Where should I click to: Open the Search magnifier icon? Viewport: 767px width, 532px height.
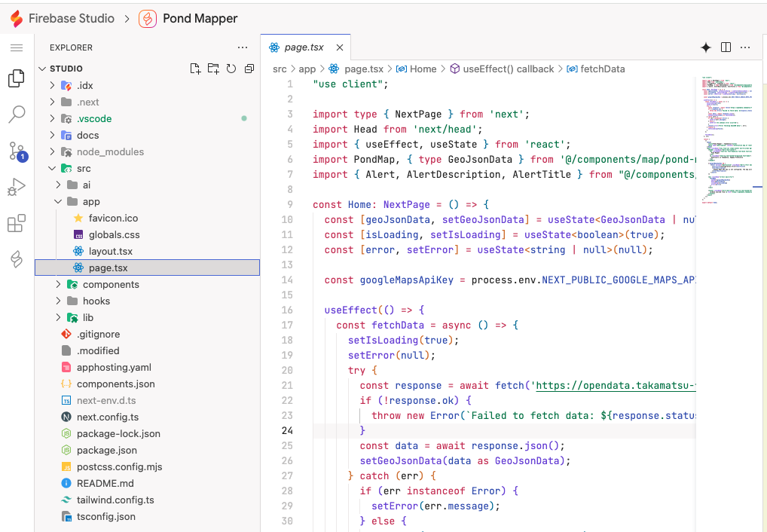tap(17, 115)
